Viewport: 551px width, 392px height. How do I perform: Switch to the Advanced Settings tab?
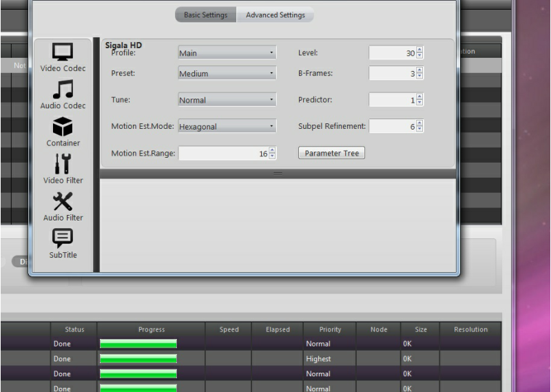(275, 15)
